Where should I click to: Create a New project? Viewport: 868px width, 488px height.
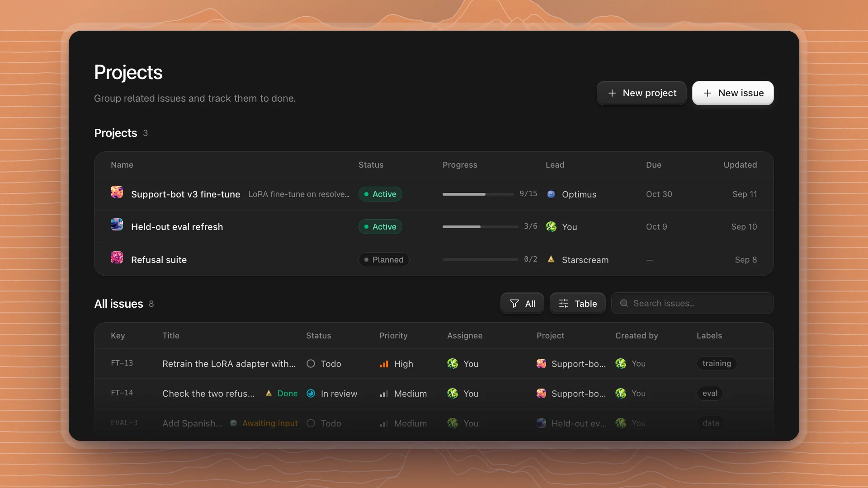[x=642, y=93]
